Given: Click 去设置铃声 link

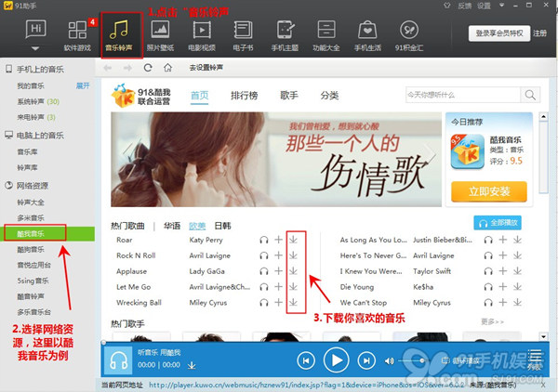Looking at the screenshot, I should click(x=206, y=68).
